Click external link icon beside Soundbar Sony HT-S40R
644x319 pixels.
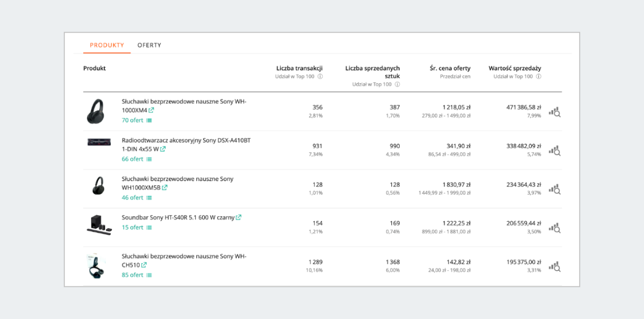tap(239, 218)
